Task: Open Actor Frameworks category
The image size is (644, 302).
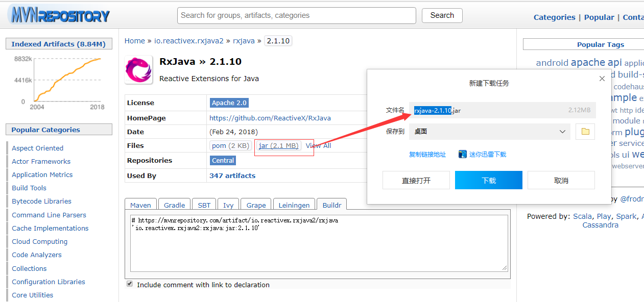Action: point(41,161)
